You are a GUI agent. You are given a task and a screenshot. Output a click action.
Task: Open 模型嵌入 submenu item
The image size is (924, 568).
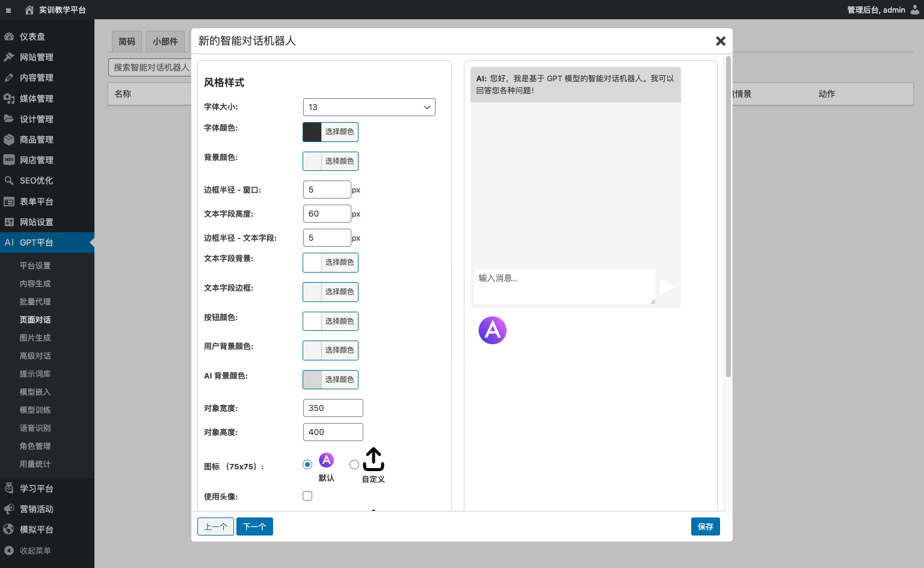[35, 392]
